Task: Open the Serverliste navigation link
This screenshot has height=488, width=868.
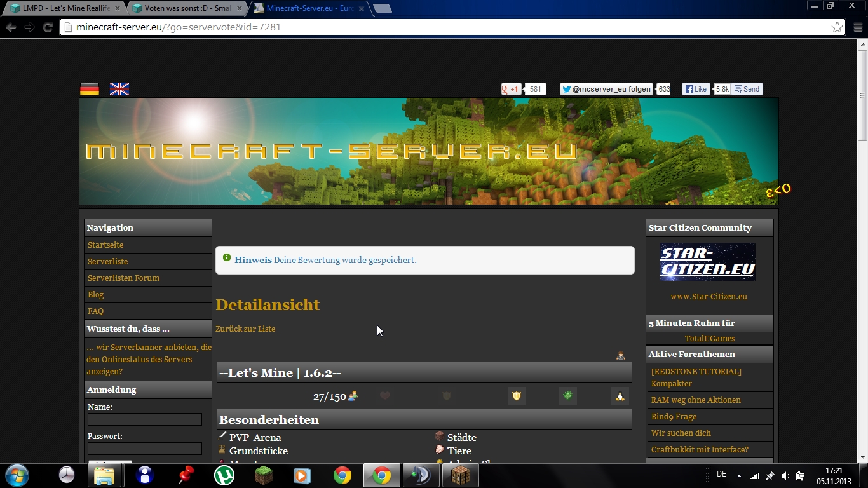Action: 108,261
